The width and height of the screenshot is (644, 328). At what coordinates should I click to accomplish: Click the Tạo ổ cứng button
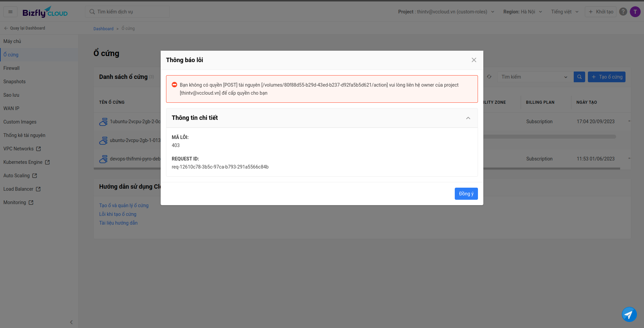tap(606, 77)
